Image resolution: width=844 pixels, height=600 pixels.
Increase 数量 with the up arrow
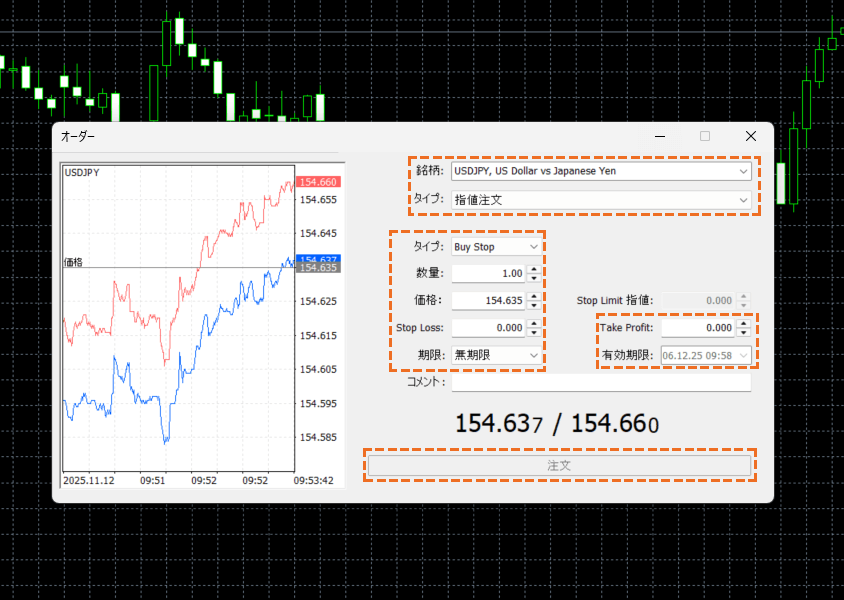(x=534, y=269)
